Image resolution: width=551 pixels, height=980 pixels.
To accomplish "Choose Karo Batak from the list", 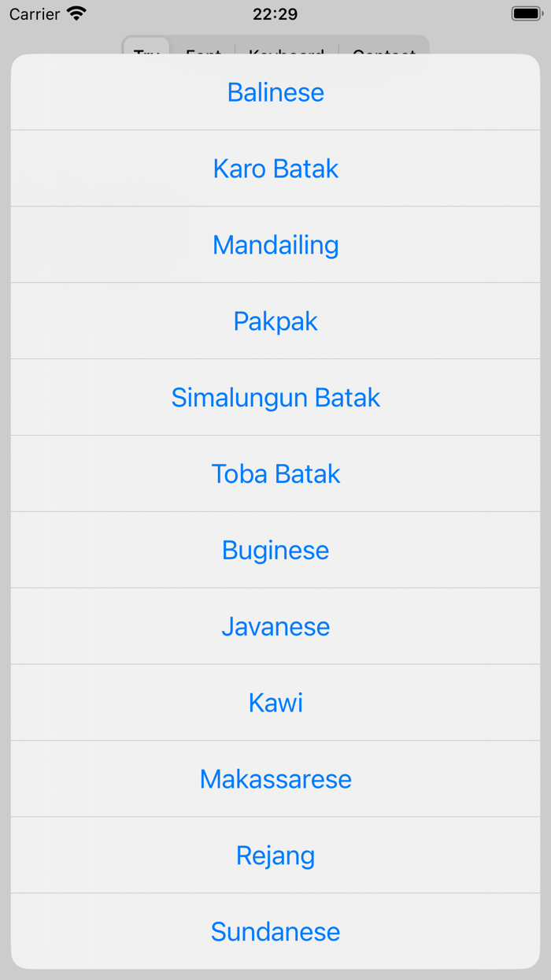I will pyautogui.click(x=275, y=168).
